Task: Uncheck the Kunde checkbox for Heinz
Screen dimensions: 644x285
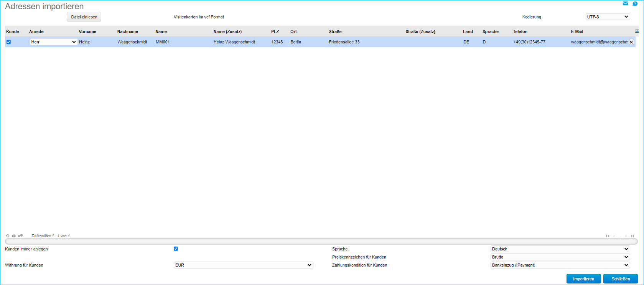Action: coord(8,42)
